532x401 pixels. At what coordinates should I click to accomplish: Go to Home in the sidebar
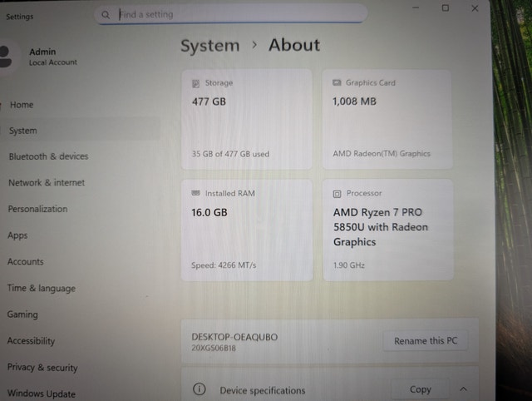click(x=22, y=105)
